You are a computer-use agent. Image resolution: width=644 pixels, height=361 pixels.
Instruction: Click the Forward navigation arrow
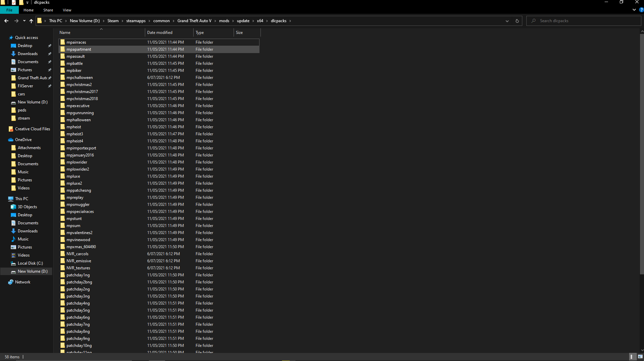pos(16,21)
